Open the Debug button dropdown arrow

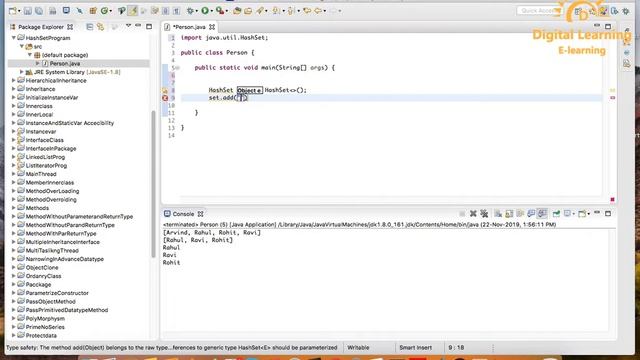pos(197,11)
